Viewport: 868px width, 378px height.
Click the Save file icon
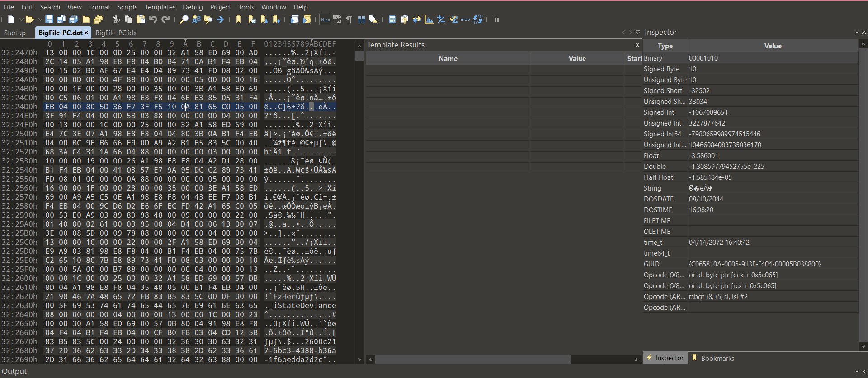(49, 19)
